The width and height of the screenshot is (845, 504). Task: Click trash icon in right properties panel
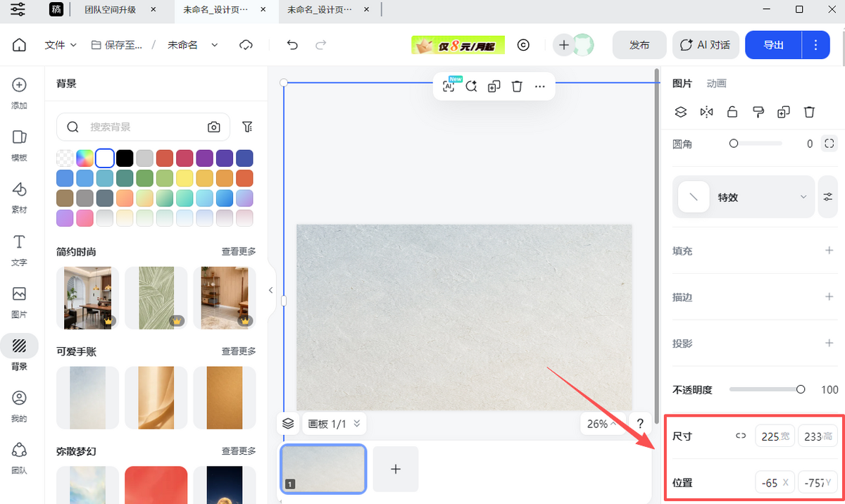tap(810, 112)
